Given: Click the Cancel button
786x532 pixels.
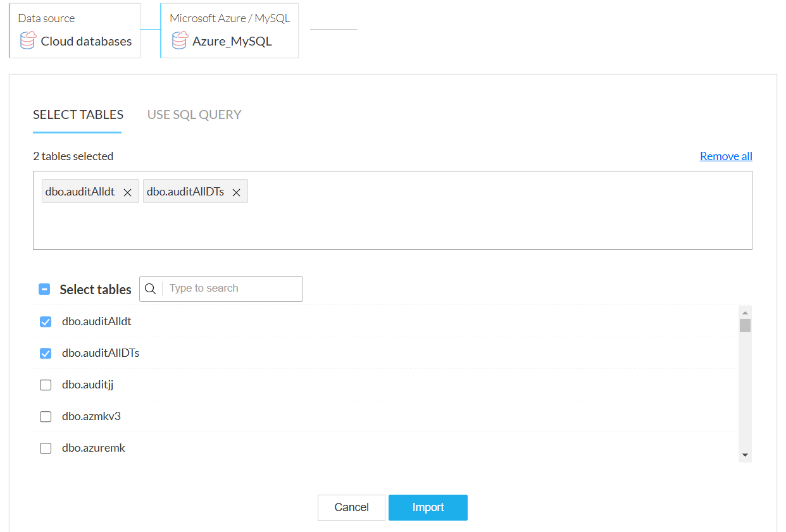Looking at the screenshot, I should (x=351, y=507).
